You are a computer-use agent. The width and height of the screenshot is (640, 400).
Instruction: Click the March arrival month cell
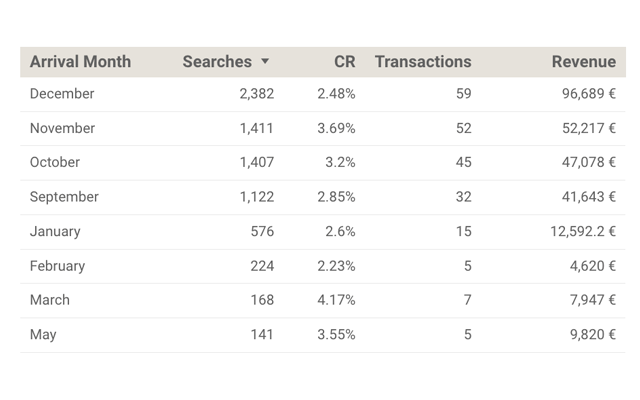[49, 300]
